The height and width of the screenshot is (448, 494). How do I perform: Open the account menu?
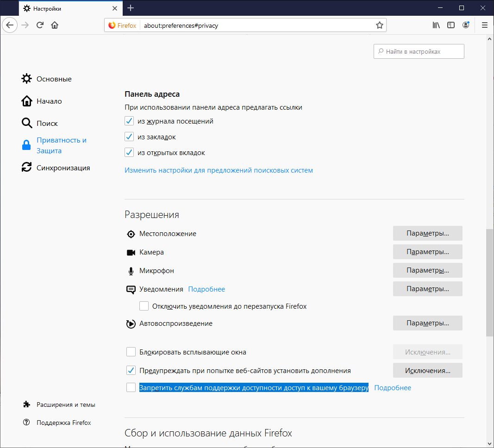466,25
